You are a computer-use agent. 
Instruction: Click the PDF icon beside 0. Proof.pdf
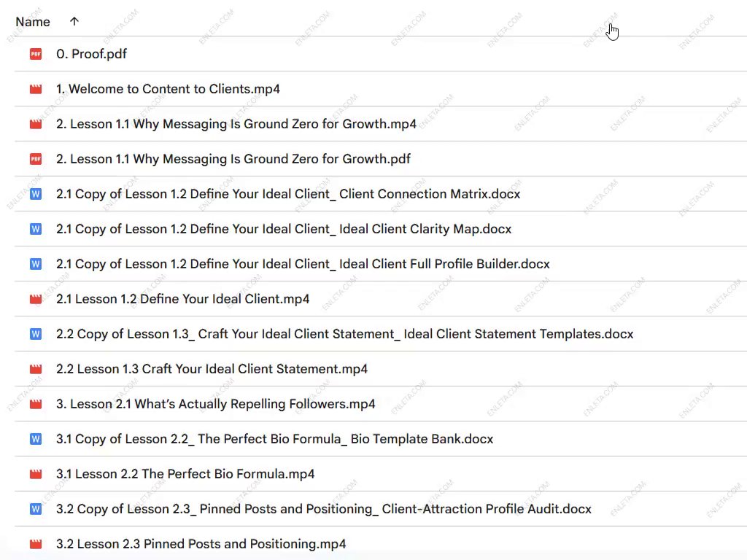coord(36,54)
